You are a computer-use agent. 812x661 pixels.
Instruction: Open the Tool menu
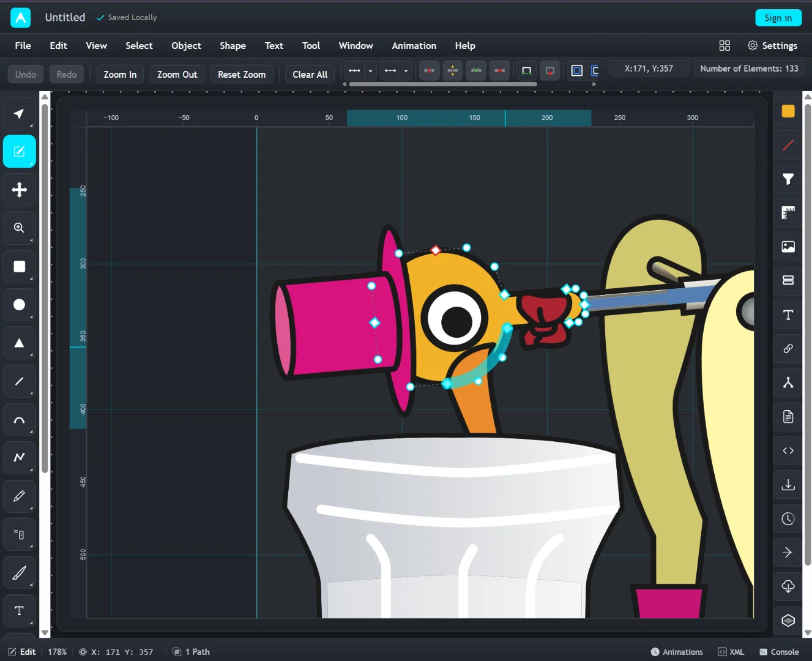coord(311,45)
